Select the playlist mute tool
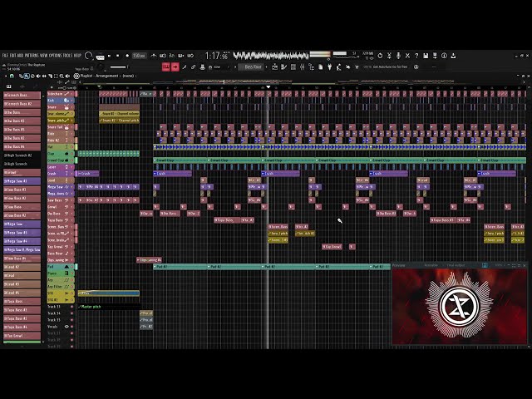The height and width of the screenshot is (399, 532). (38, 76)
